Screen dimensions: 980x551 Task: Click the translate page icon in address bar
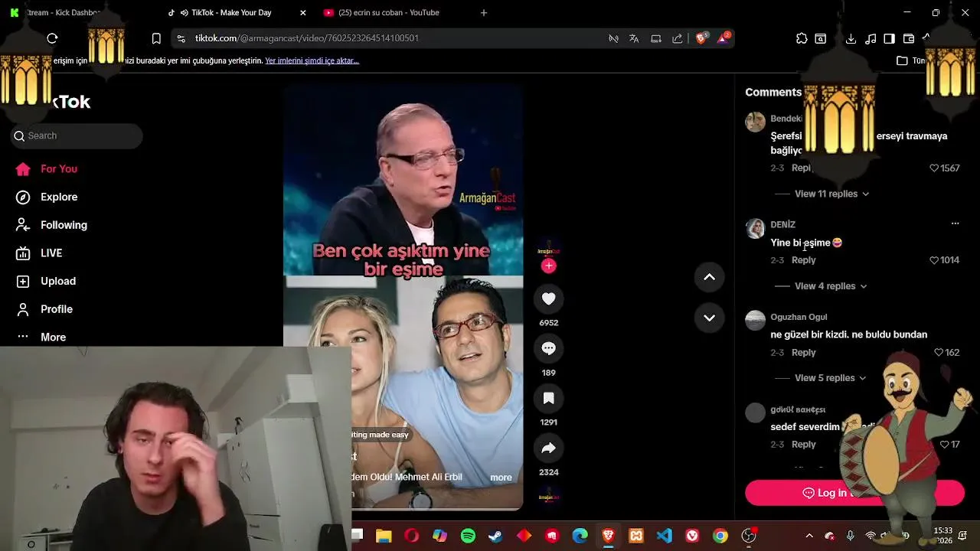pos(634,38)
